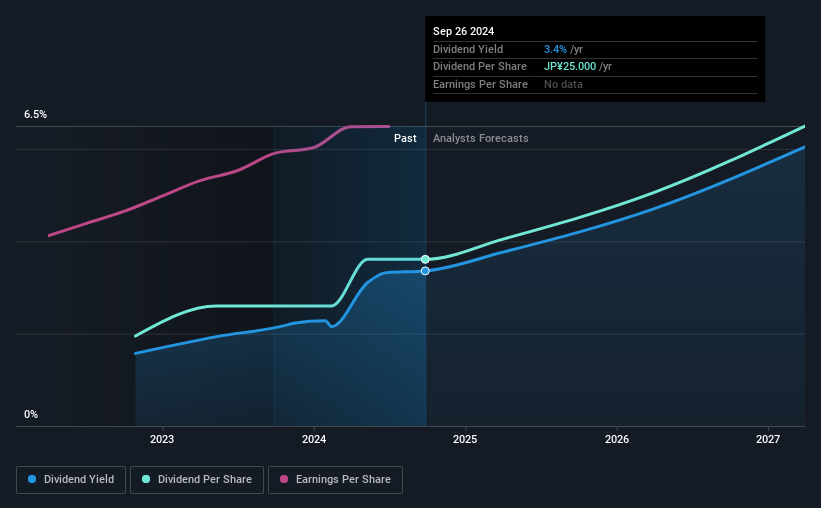Select the 2027 x-axis label
The image size is (821, 508).
coord(768,439)
